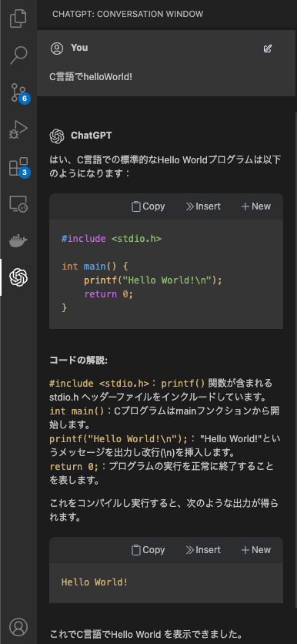Create new file from output block
Screen dimensions: 297x644
coord(256,550)
